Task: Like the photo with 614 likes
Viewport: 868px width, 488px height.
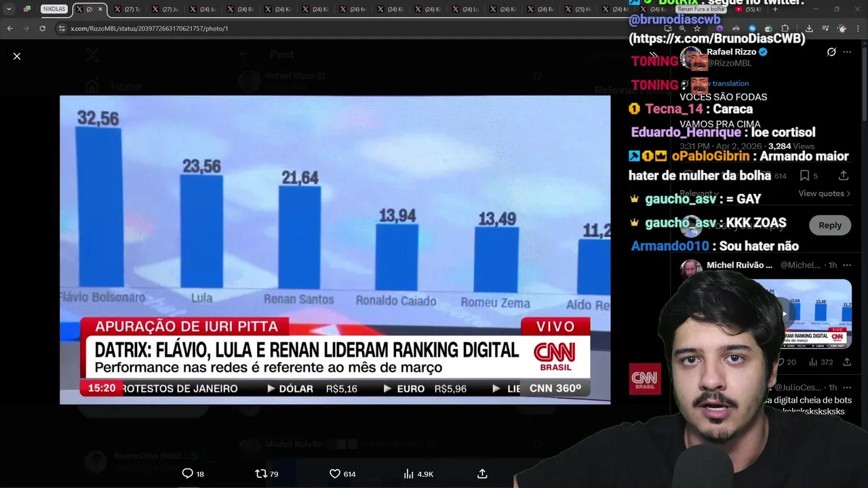Action: [342, 474]
